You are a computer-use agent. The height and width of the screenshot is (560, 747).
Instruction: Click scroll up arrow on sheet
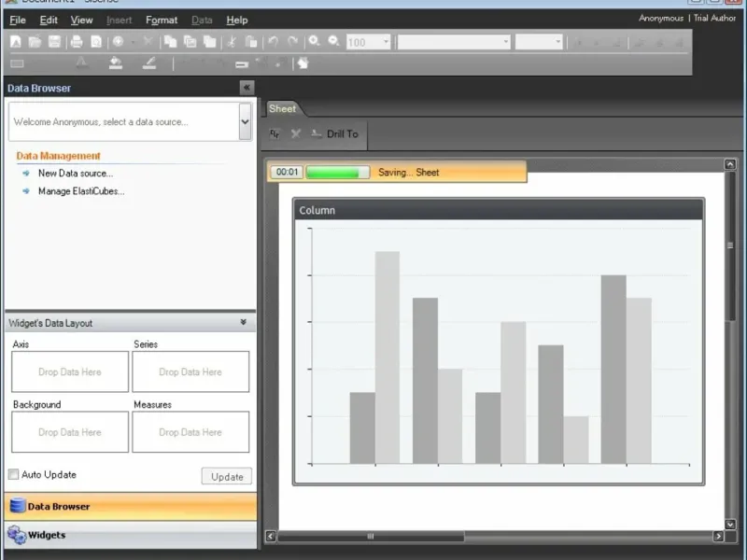coord(730,165)
